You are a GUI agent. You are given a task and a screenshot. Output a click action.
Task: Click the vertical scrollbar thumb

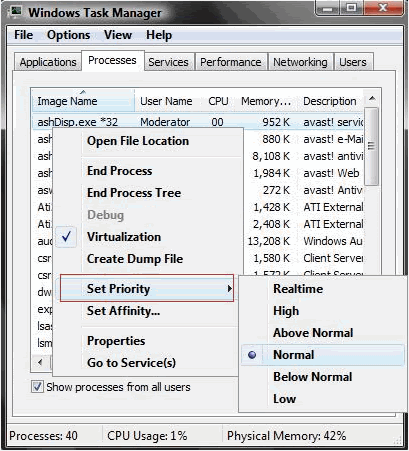point(371,146)
